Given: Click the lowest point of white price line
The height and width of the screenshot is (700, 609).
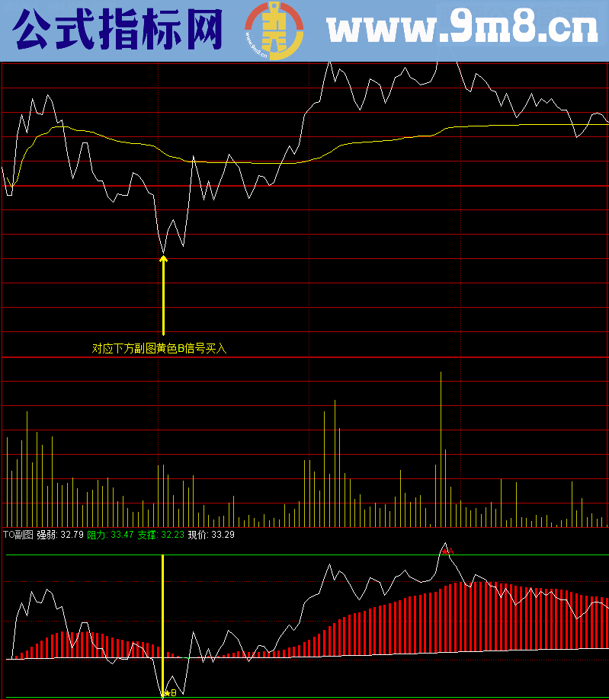Looking at the screenshot, I should point(162,252).
